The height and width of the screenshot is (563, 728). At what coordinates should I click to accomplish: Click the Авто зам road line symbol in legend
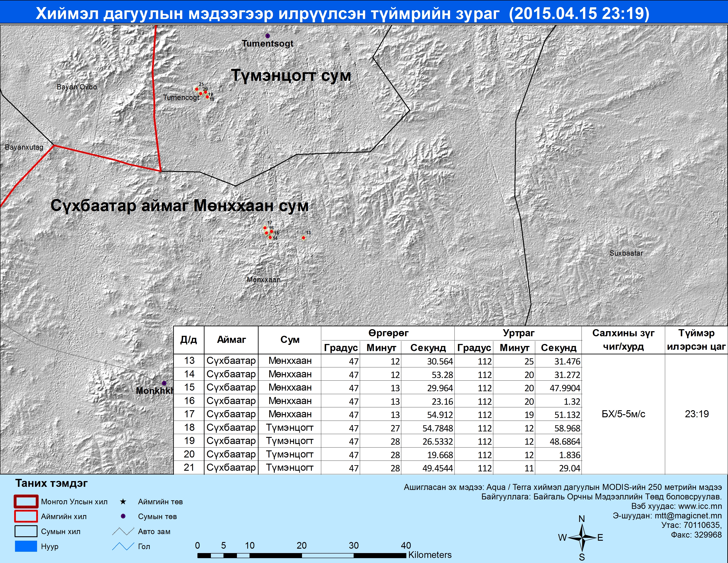pos(123,531)
